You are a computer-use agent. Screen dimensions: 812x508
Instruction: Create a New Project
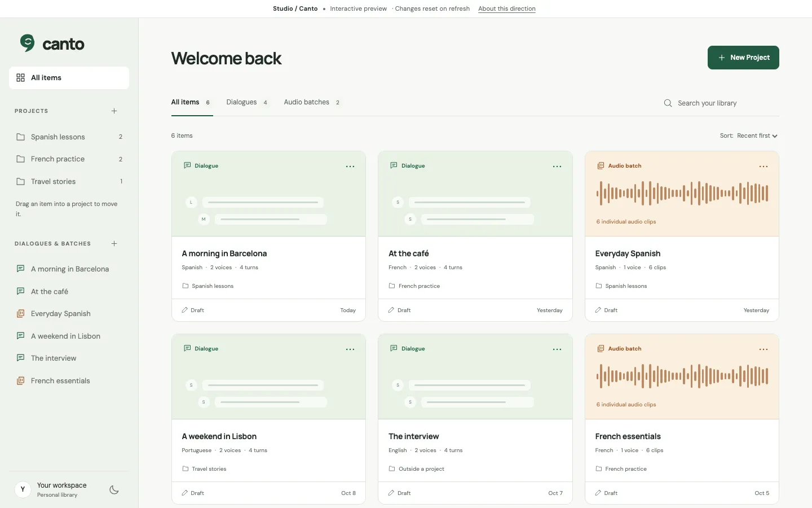coord(743,58)
